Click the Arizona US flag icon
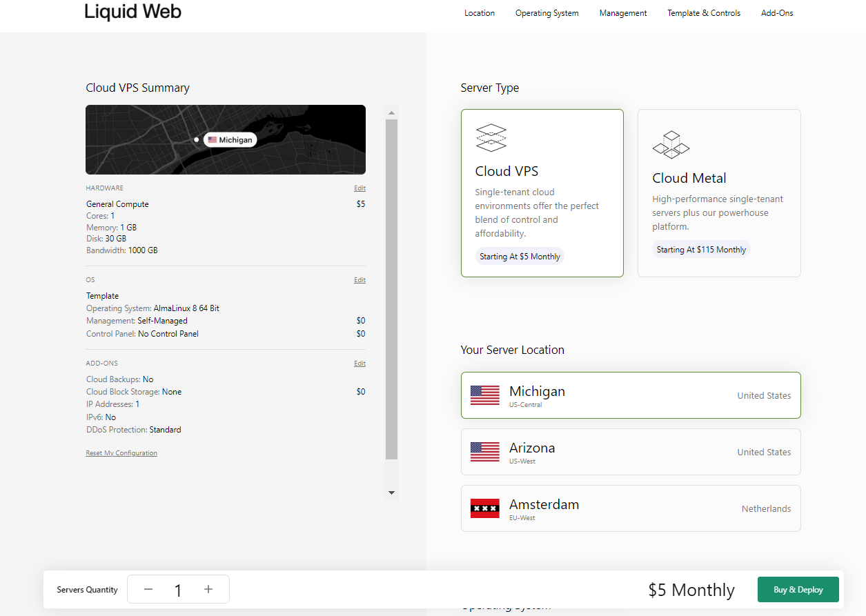 point(484,452)
